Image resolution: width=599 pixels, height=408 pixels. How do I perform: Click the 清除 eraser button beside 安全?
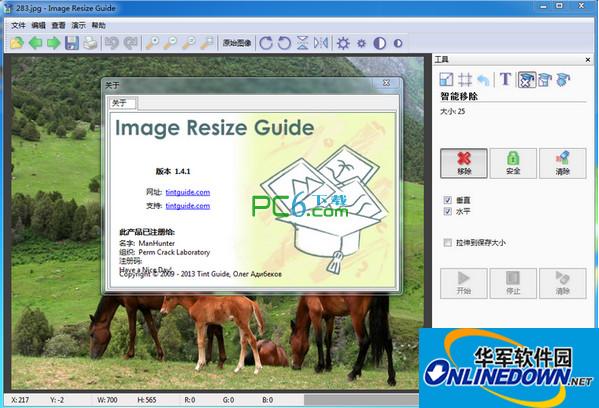[x=562, y=164]
